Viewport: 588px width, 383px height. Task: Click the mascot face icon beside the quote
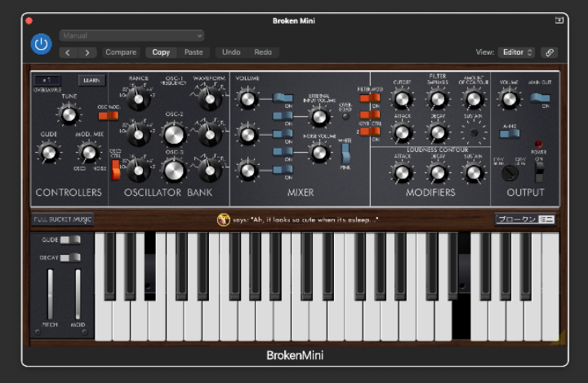coord(224,220)
